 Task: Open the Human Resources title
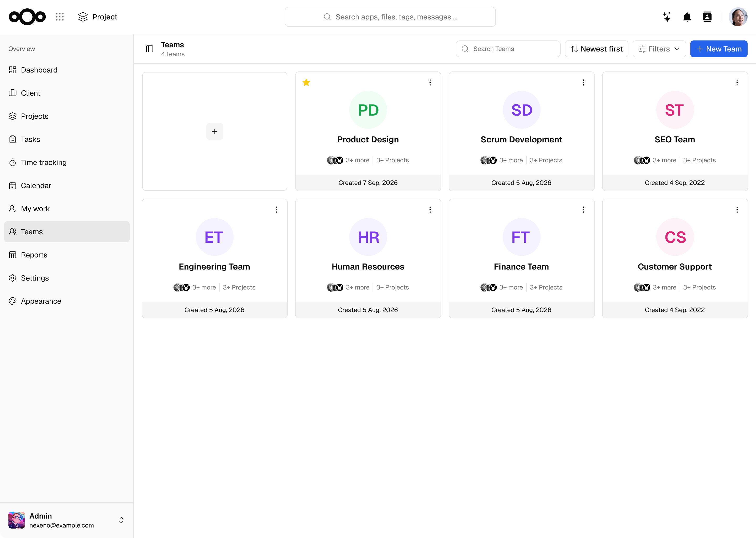[x=368, y=267]
